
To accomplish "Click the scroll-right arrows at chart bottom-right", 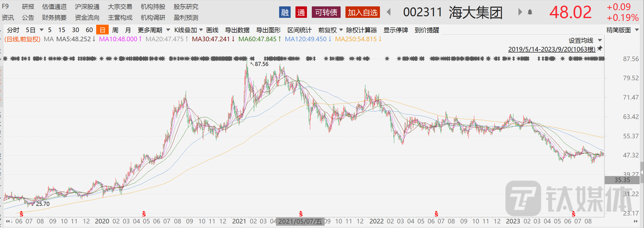I will pos(636,221).
